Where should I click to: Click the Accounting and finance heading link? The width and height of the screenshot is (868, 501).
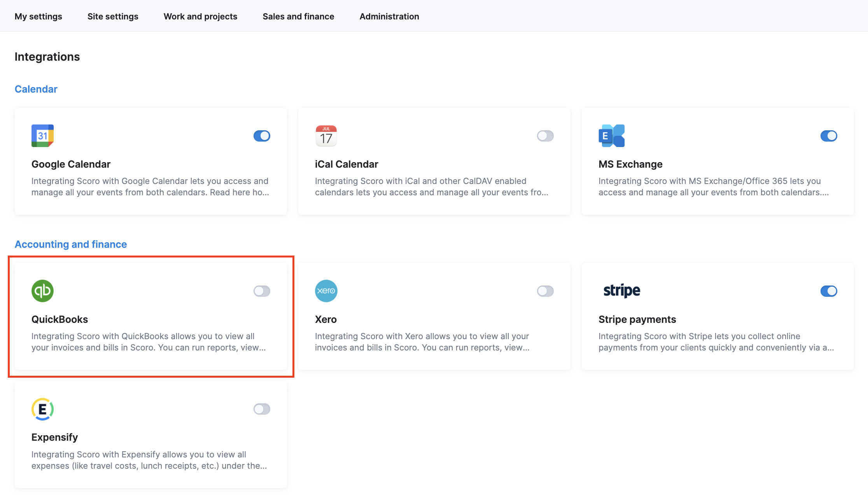click(71, 244)
